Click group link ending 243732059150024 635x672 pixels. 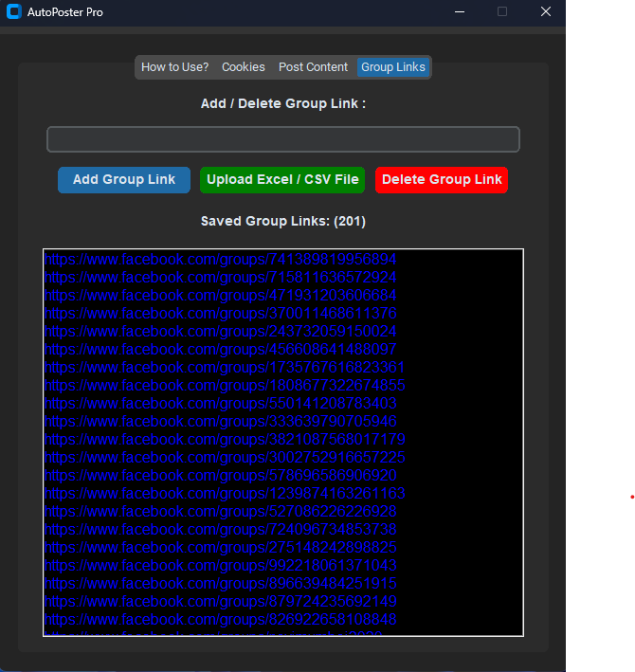click(x=220, y=332)
